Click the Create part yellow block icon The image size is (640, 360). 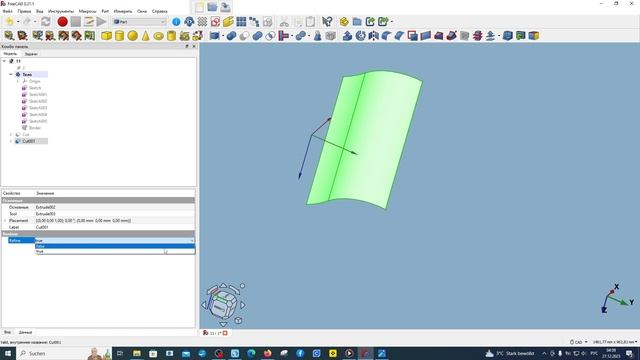pos(344,22)
